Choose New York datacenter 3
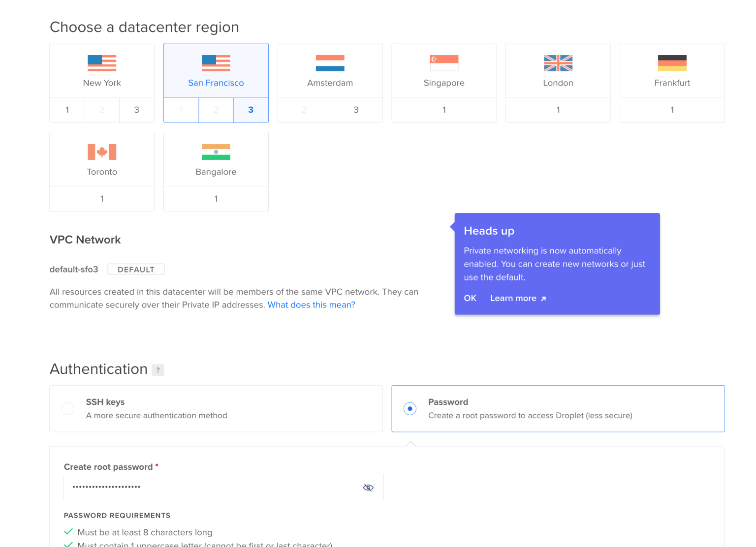756x547 pixels. pyautogui.click(x=137, y=110)
